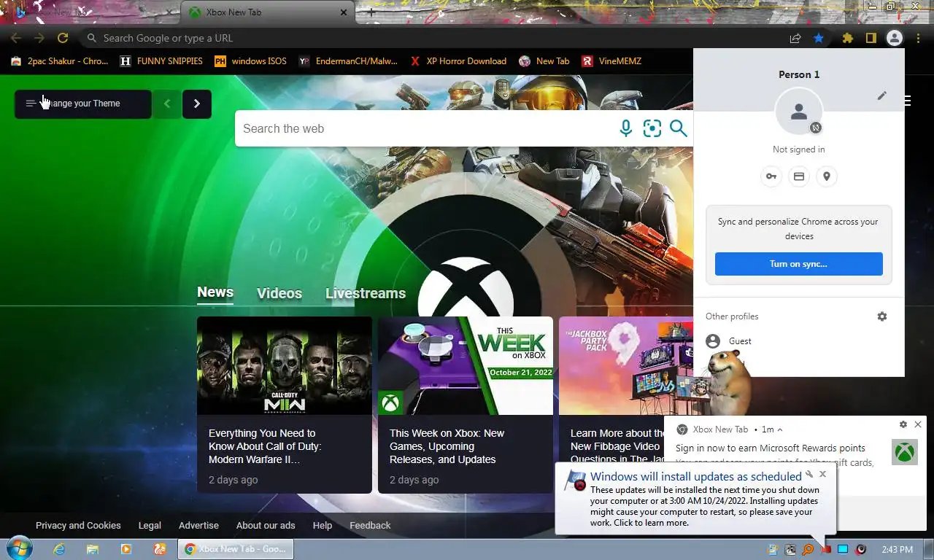Open addresses via the location pin icon
934x560 pixels.
click(x=827, y=176)
